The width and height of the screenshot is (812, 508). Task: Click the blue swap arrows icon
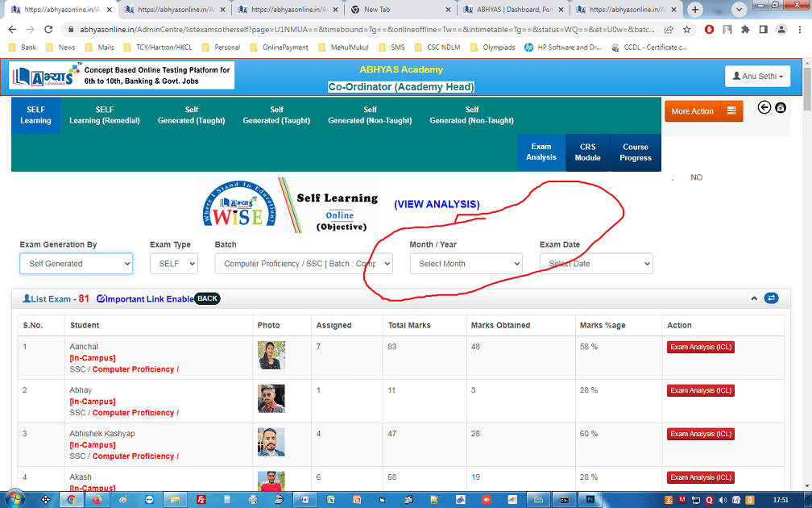click(772, 298)
